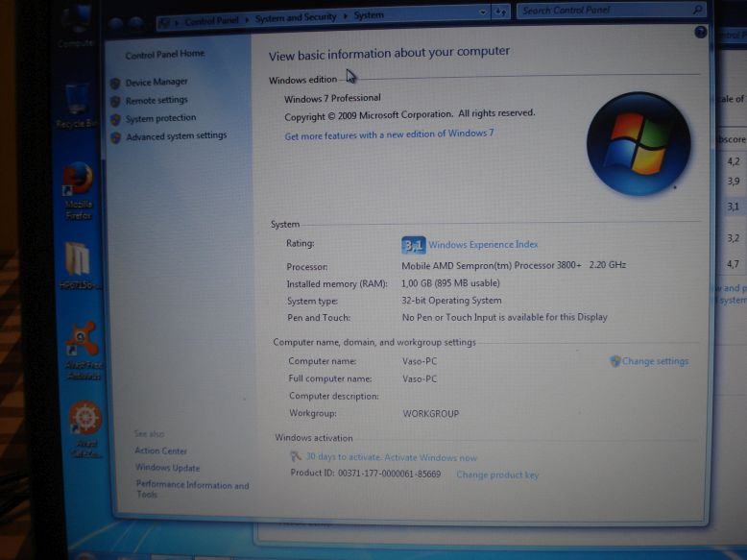Click the Forward navigation arrow button

point(135,23)
